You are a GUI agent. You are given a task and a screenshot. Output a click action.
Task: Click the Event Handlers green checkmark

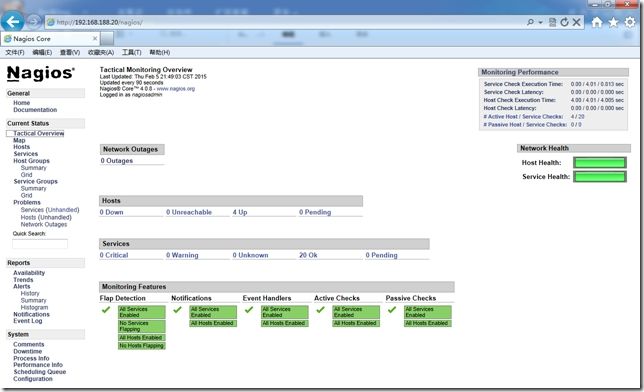pyautogui.click(x=249, y=309)
